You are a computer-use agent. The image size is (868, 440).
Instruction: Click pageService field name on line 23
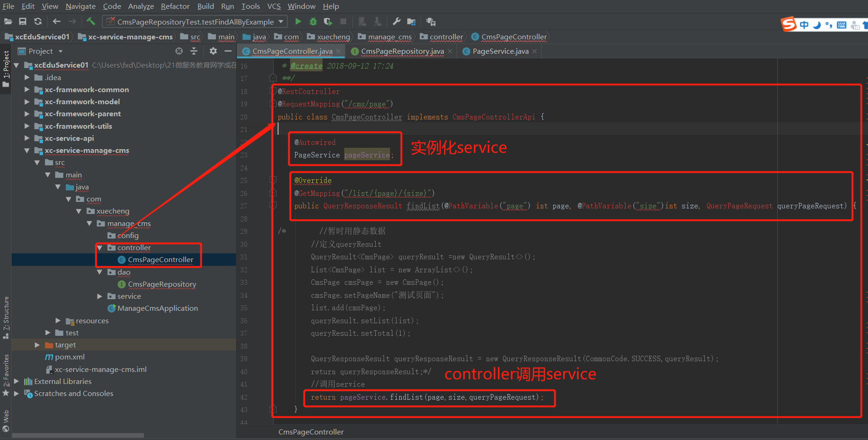[367, 155]
